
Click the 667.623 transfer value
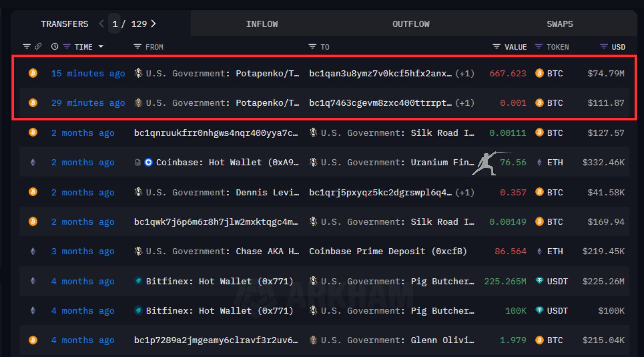tap(508, 73)
